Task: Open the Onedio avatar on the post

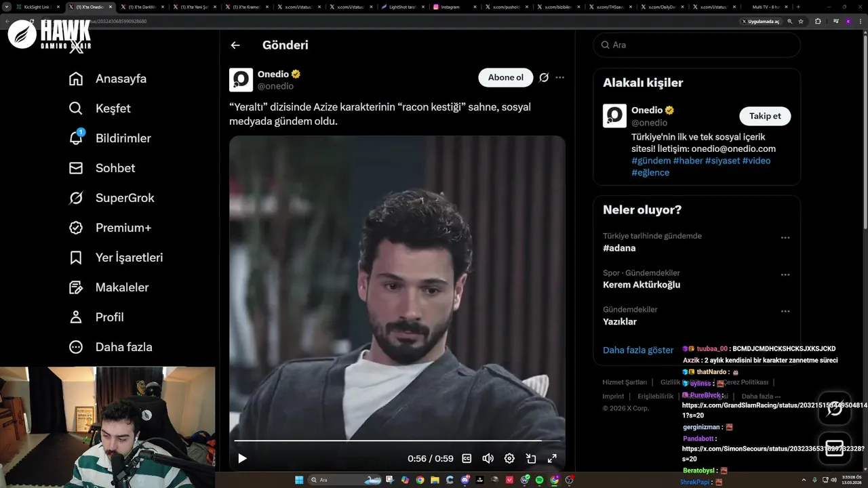Action: pyautogui.click(x=241, y=79)
